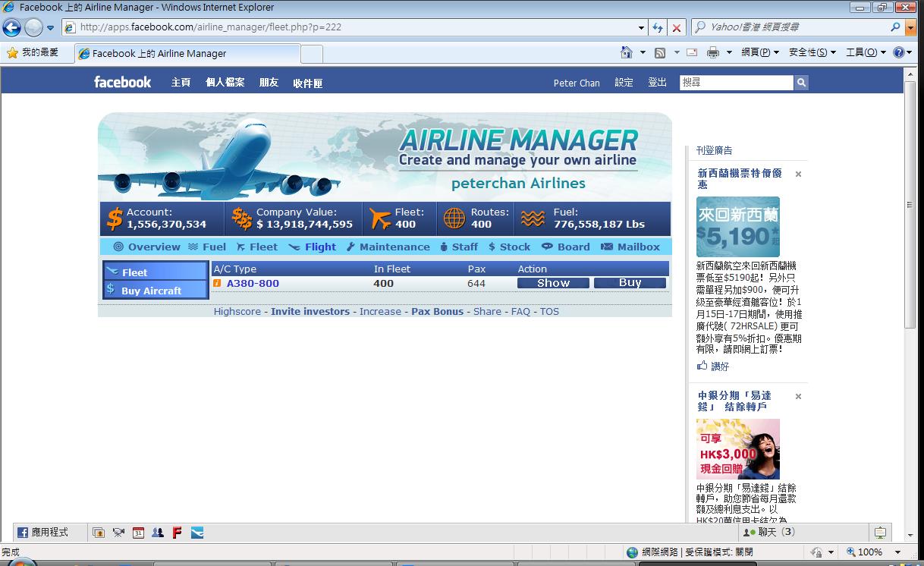This screenshot has width=924, height=566.
Task: Open the red F app icon in bottom bar
Action: [178, 533]
